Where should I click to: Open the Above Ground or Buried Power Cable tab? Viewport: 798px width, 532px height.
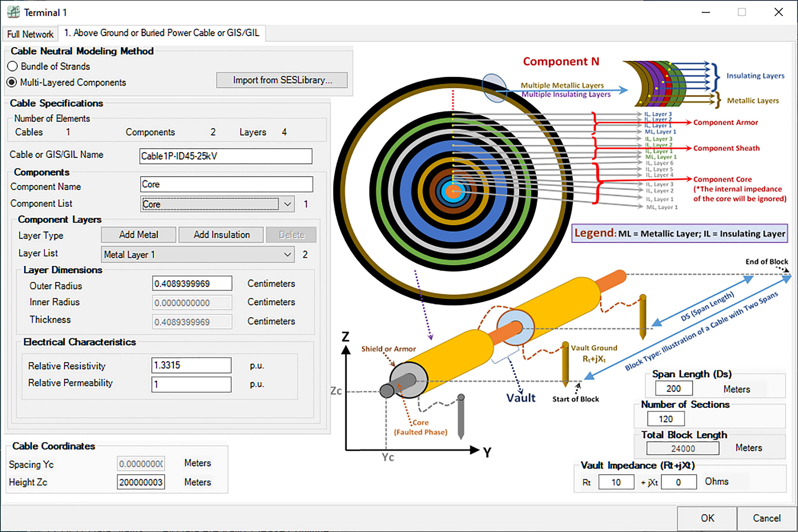(x=161, y=33)
